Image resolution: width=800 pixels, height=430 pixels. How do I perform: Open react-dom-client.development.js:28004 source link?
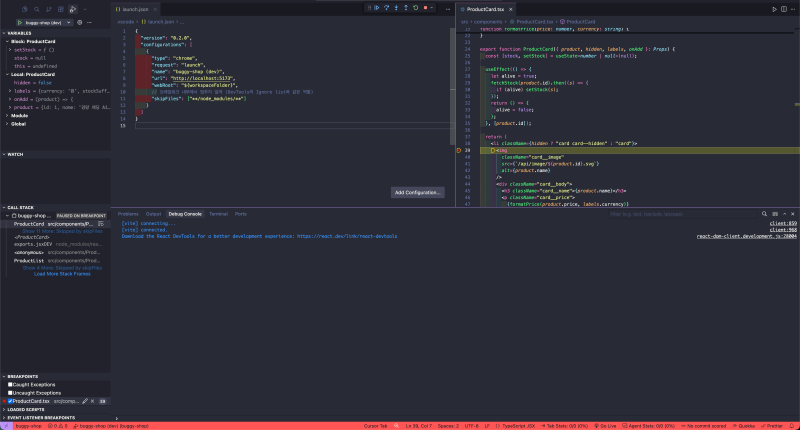click(x=746, y=236)
